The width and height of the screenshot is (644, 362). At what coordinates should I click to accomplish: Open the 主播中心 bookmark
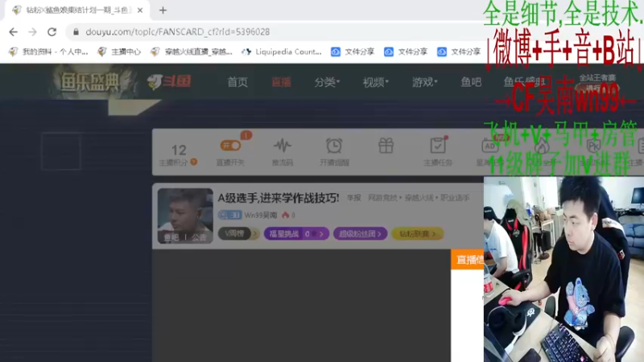[x=119, y=51]
